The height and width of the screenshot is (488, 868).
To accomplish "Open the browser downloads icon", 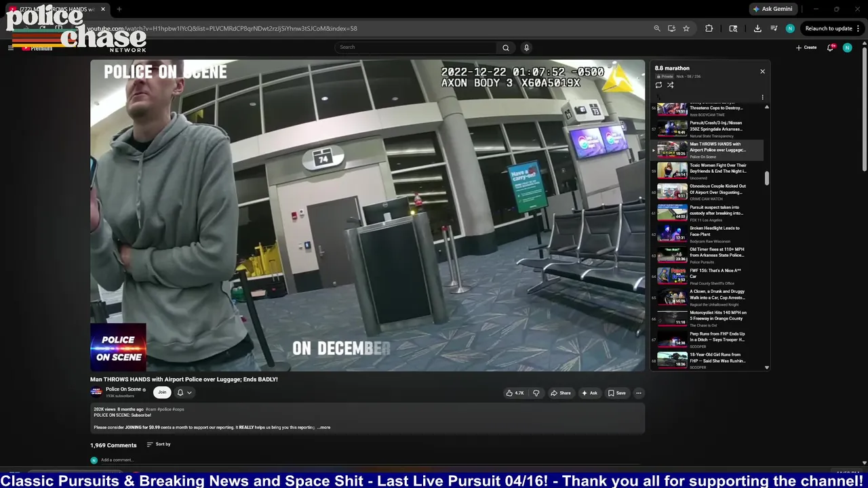I will point(757,28).
